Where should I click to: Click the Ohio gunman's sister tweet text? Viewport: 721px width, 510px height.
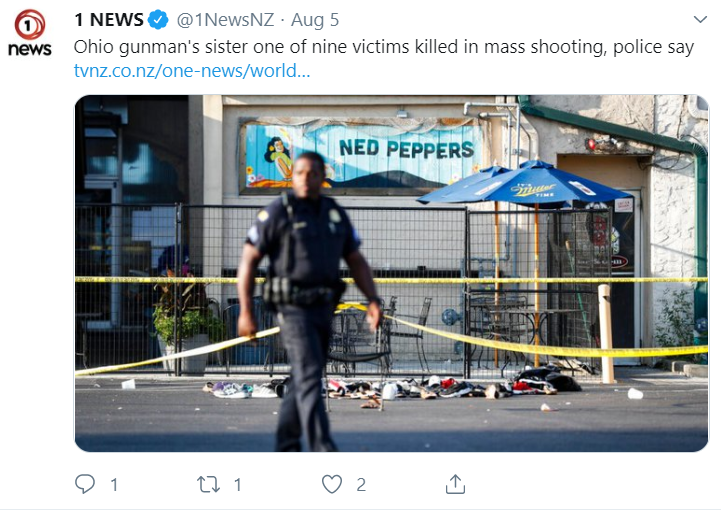383,47
